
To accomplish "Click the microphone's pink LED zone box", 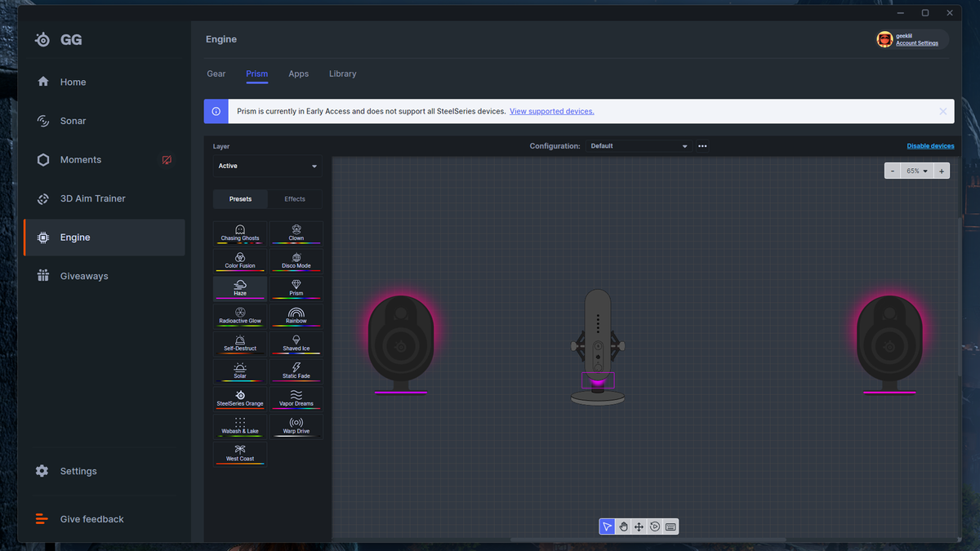I will tap(598, 380).
